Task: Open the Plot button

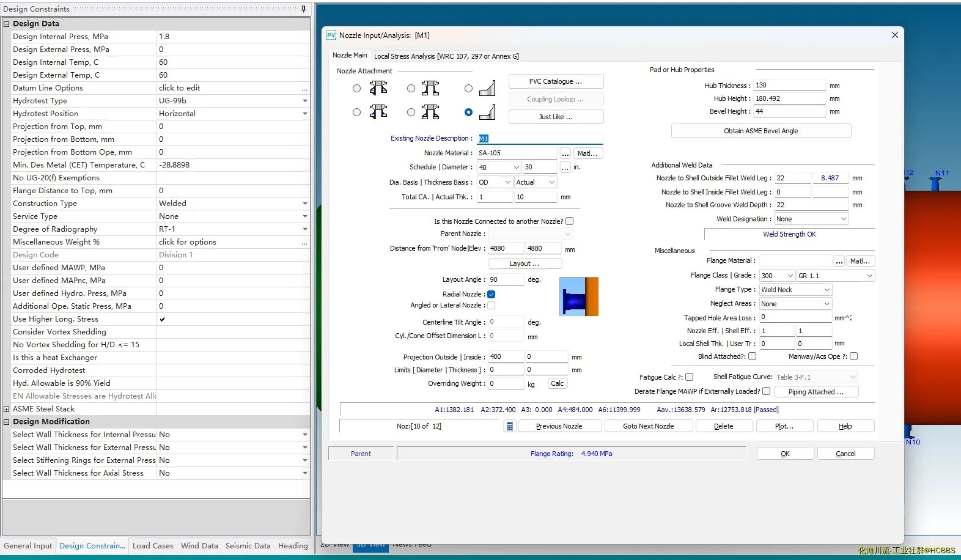Action: [x=784, y=426]
